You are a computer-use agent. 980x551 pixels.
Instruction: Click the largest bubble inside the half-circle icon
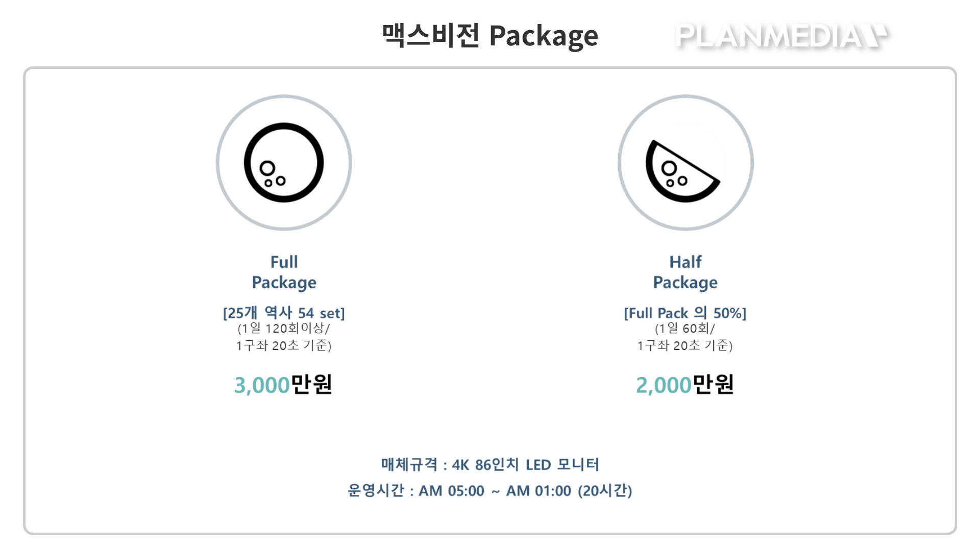(x=669, y=168)
